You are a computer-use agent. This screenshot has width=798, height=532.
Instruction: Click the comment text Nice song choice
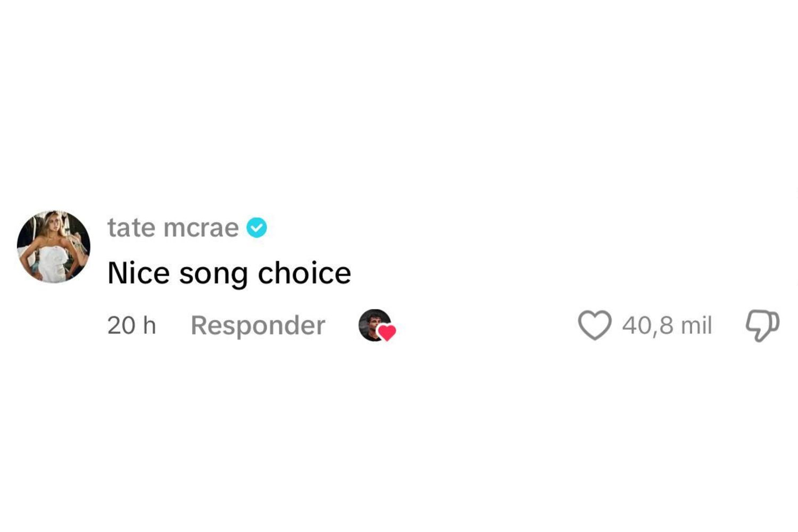click(229, 273)
